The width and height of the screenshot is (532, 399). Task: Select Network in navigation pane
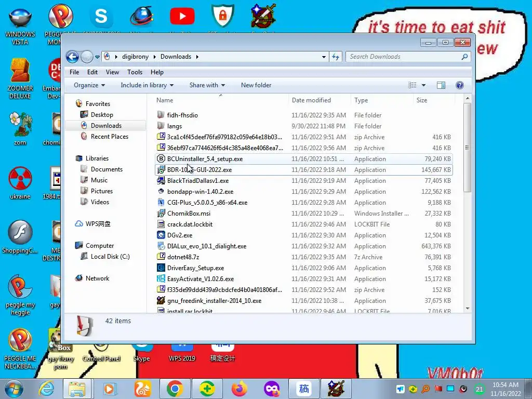pos(97,278)
